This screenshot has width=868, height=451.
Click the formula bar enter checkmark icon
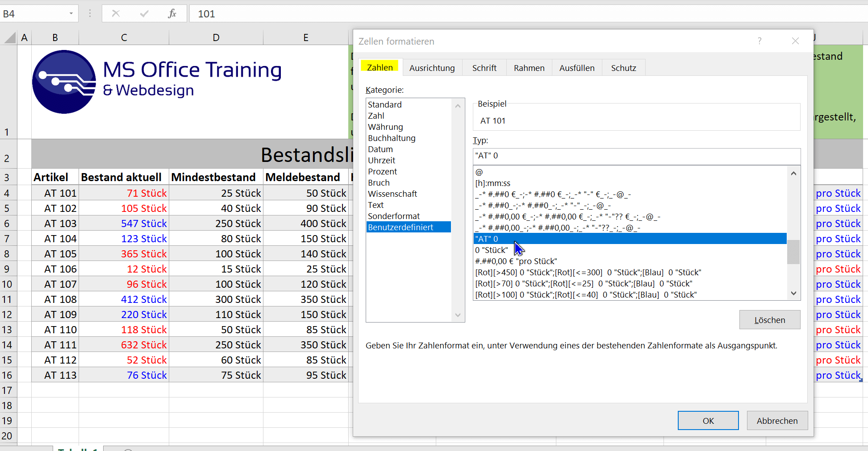pos(144,13)
